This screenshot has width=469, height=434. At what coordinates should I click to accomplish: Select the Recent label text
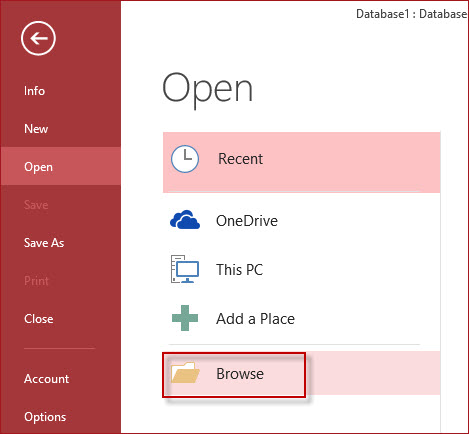tap(240, 159)
